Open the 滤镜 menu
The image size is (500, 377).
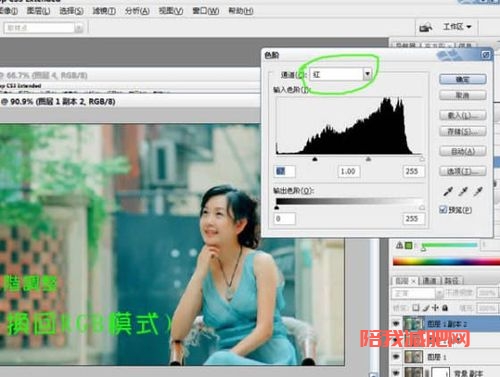point(104,11)
